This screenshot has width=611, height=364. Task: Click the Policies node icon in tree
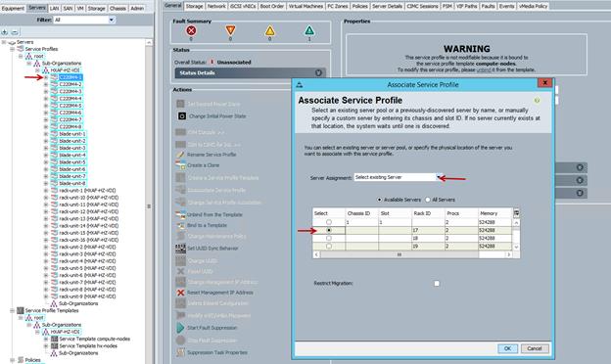click(21, 360)
